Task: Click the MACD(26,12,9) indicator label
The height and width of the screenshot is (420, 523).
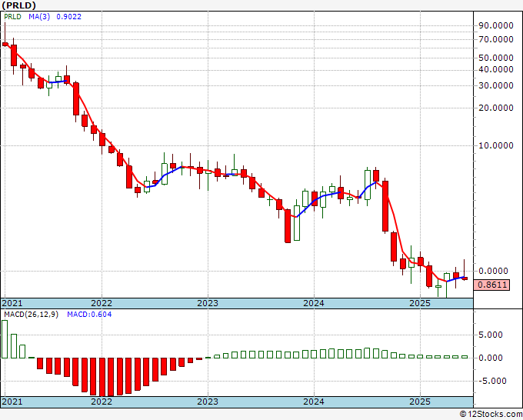Action: click(31, 315)
